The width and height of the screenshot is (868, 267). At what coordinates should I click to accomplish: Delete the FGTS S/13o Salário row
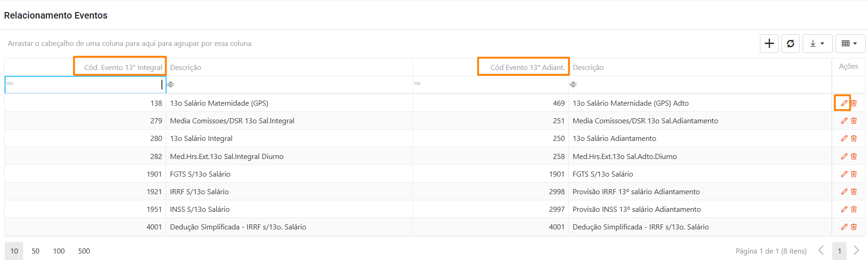click(x=854, y=174)
